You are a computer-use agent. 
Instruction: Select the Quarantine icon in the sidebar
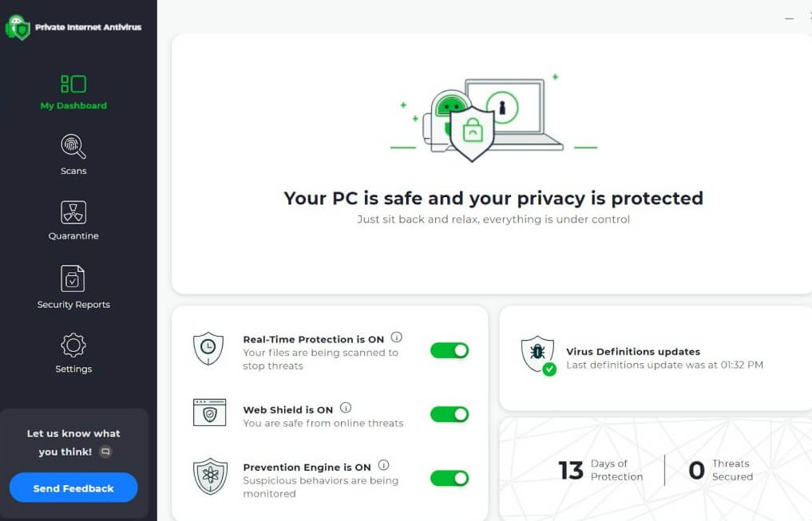[73, 213]
